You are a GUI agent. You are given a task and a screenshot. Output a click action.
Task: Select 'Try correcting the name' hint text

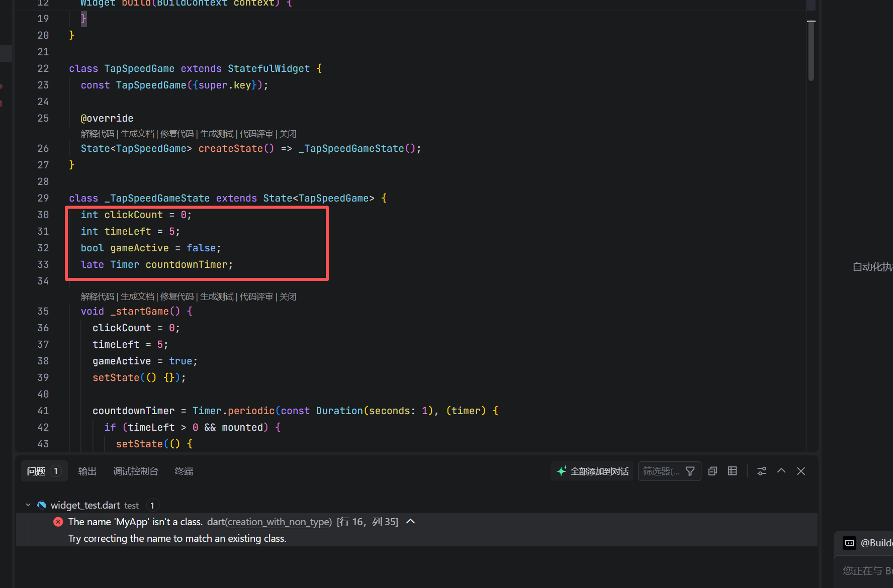pos(177,539)
